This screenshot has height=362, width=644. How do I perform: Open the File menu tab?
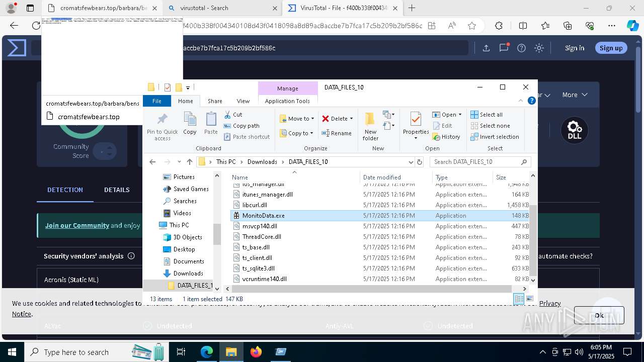coord(157,101)
